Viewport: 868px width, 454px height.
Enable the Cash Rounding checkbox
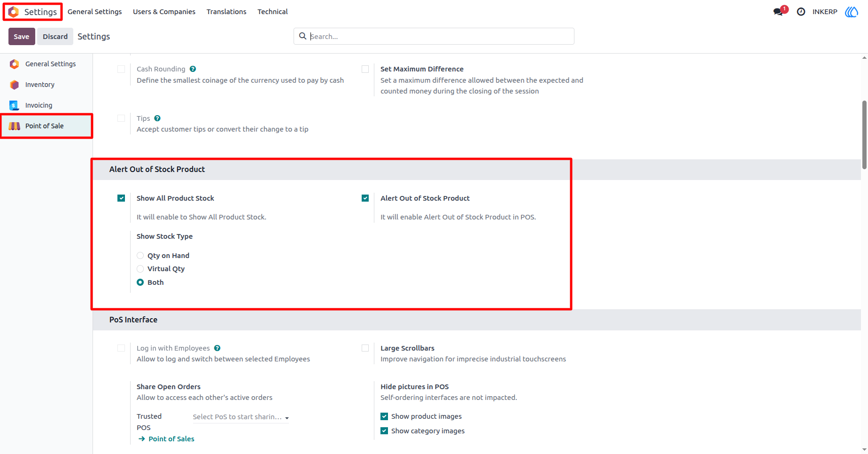click(121, 69)
